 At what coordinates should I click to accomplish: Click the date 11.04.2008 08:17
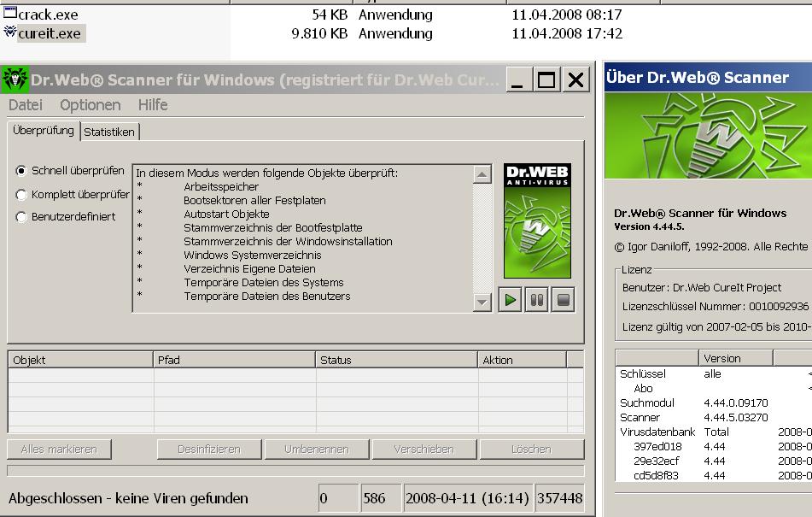[567, 15]
